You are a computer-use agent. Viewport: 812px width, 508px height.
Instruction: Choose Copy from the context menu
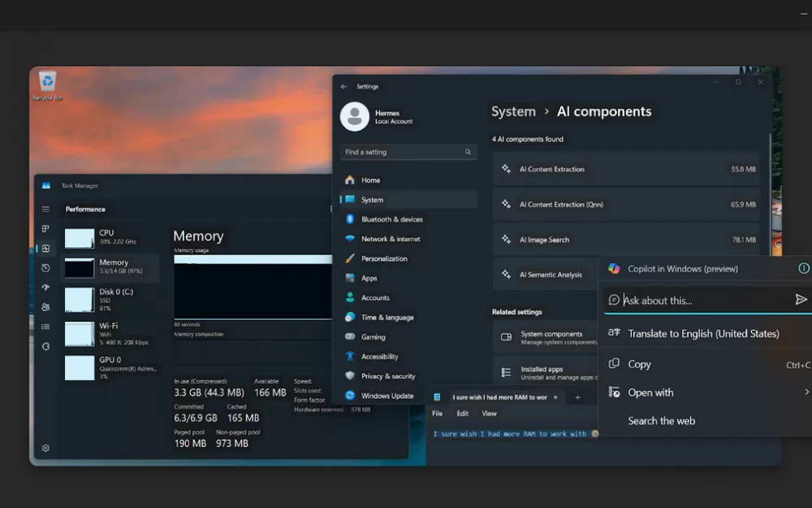[706, 364]
